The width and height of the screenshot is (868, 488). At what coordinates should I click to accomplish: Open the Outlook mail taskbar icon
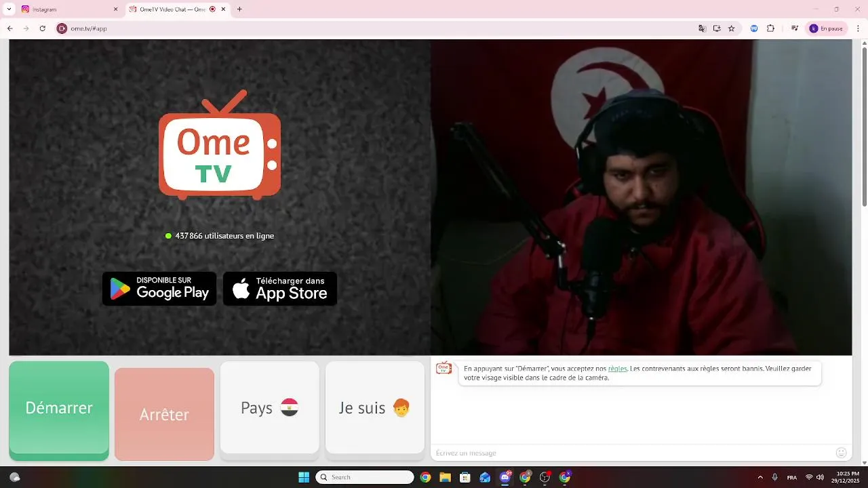[x=485, y=477]
